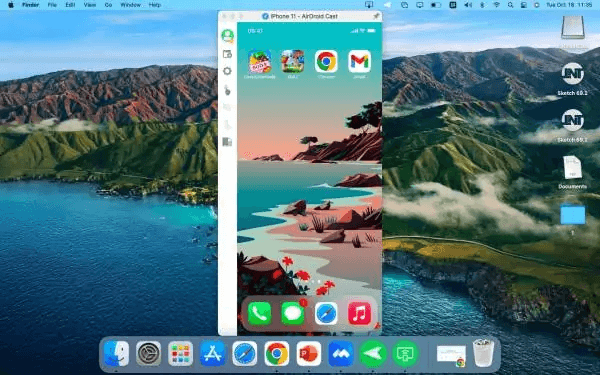The image size is (600, 375).
Task: Open the Wi-Fi menu in menu bar
Action: coord(496,5)
